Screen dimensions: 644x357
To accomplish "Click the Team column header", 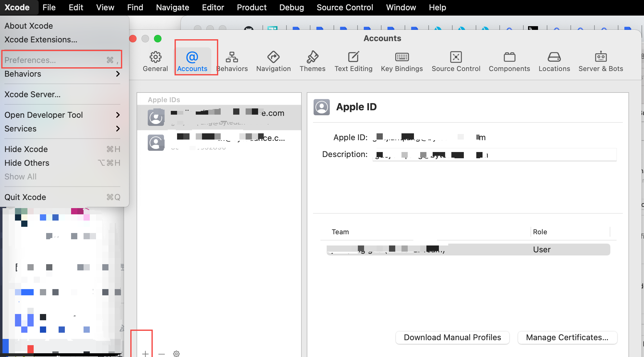I will 340,232.
